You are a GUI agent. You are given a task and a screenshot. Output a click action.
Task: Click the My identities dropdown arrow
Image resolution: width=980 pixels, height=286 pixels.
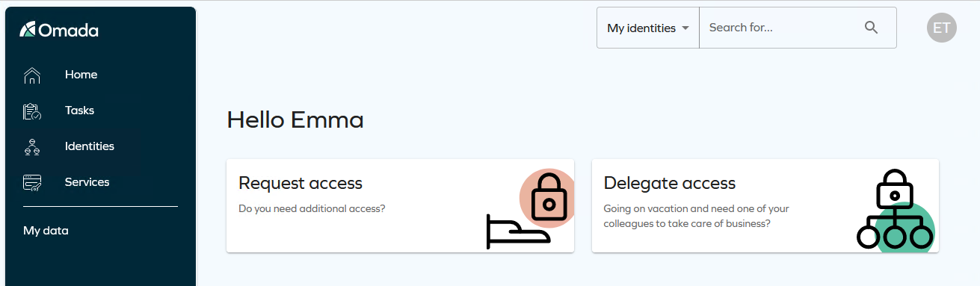click(685, 28)
